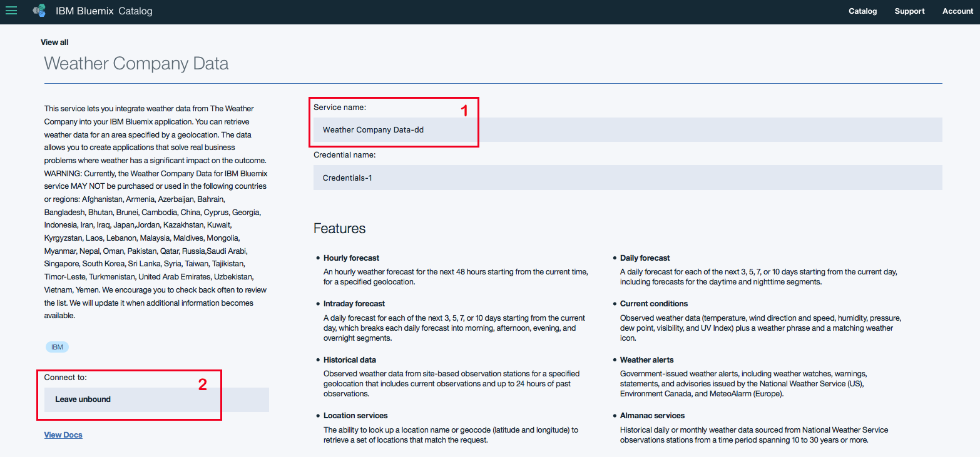This screenshot has width=980, height=457.
Task: Select the Almanac services feature title
Action: [x=653, y=416]
